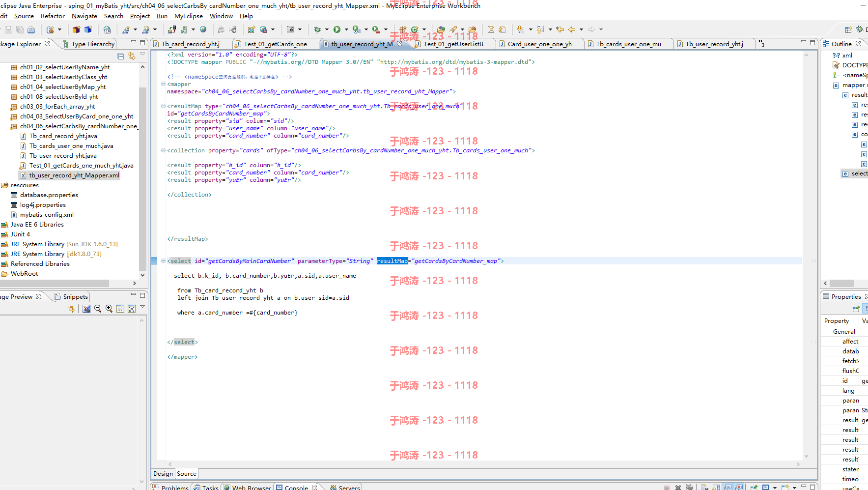Click Package Explorer horizontal scrollbar
This screenshot has width=868, height=490.
pos(55,284)
